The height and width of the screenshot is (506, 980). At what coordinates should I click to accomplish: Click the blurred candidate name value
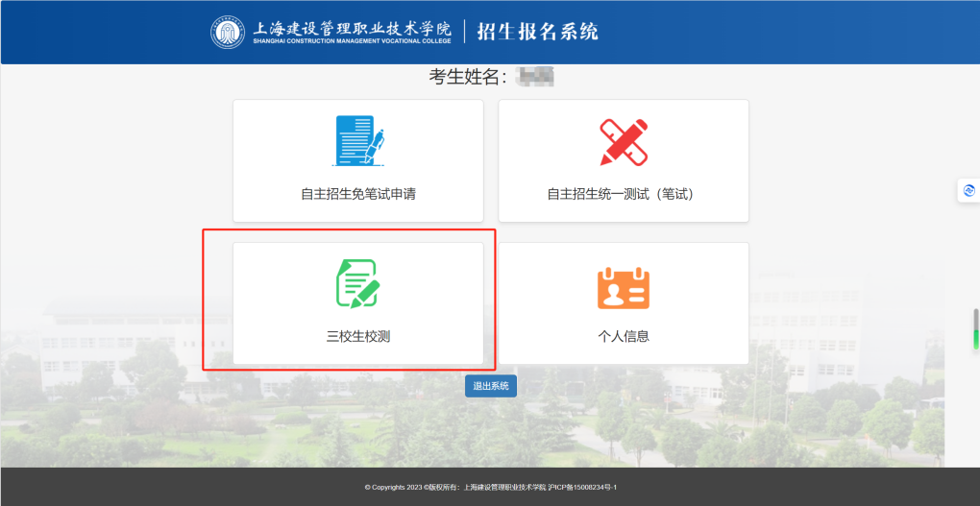[x=536, y=76]
